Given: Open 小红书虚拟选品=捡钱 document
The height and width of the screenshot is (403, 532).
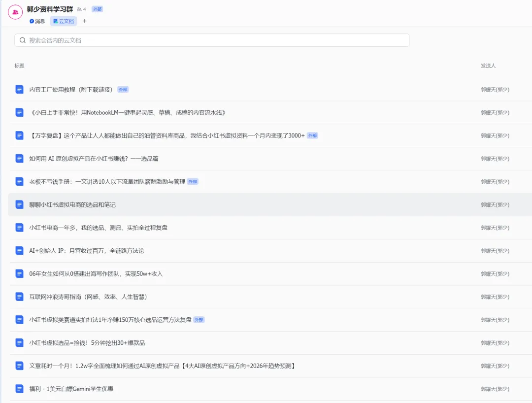Looking at the screenshot, I should [x=87, y=343].
